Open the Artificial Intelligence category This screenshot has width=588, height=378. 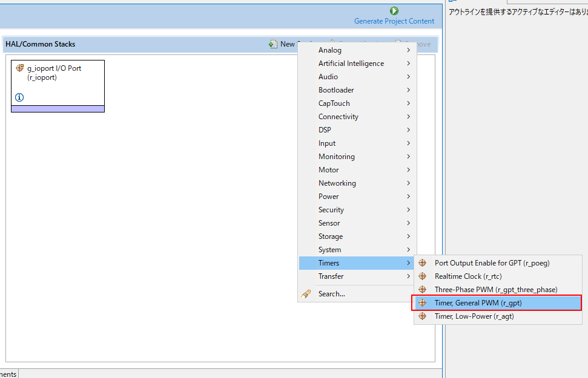point(351,64)
